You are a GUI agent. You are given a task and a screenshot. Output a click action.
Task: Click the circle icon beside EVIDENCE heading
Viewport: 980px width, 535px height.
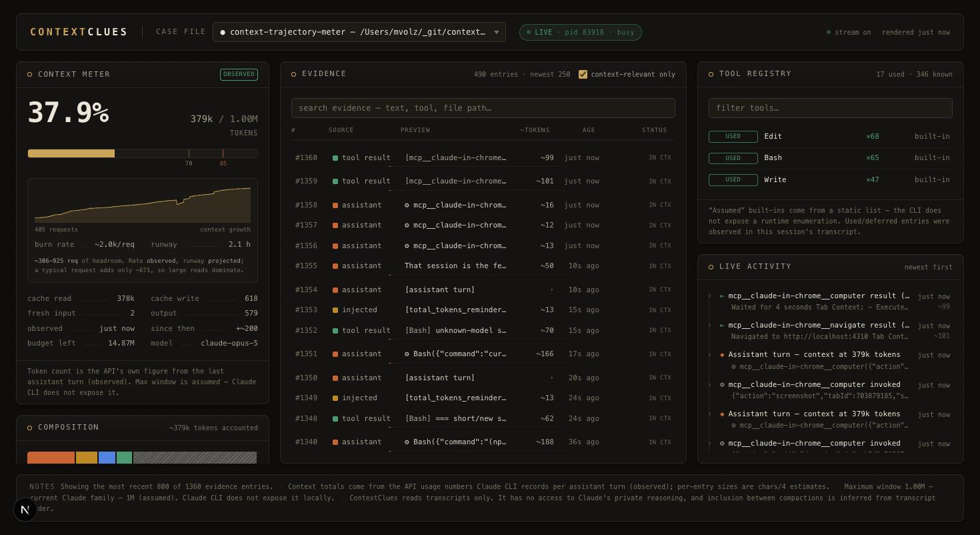point(293,74)
